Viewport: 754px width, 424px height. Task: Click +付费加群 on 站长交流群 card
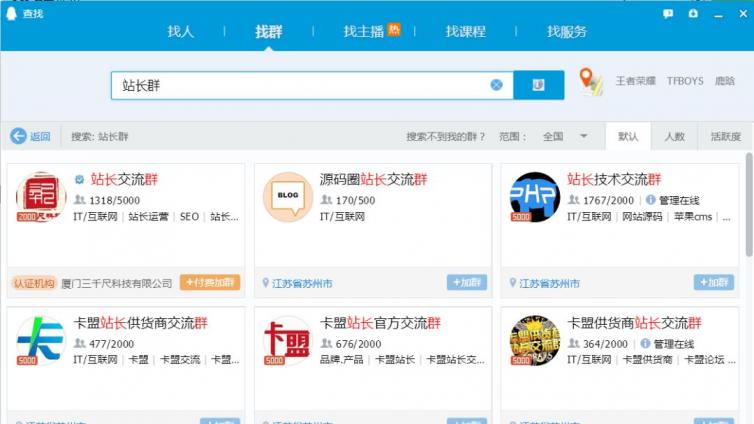[210, 282]
